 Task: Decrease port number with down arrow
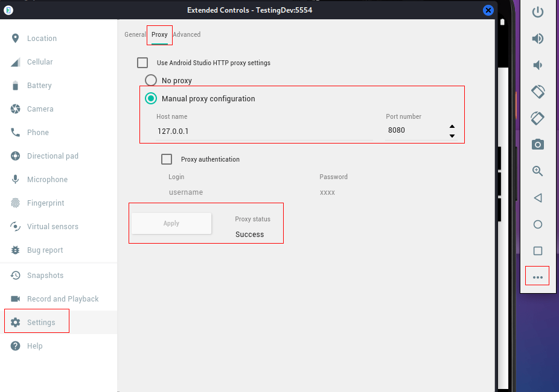pos(452,136)
